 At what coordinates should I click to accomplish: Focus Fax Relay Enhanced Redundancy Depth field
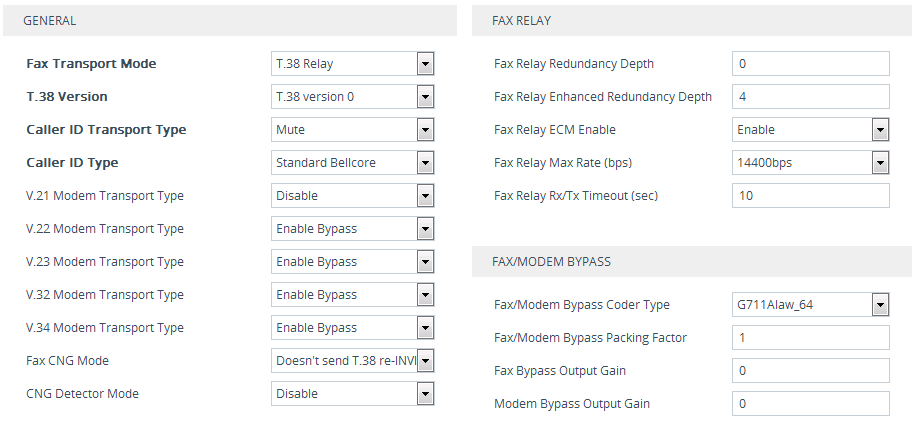810,97
